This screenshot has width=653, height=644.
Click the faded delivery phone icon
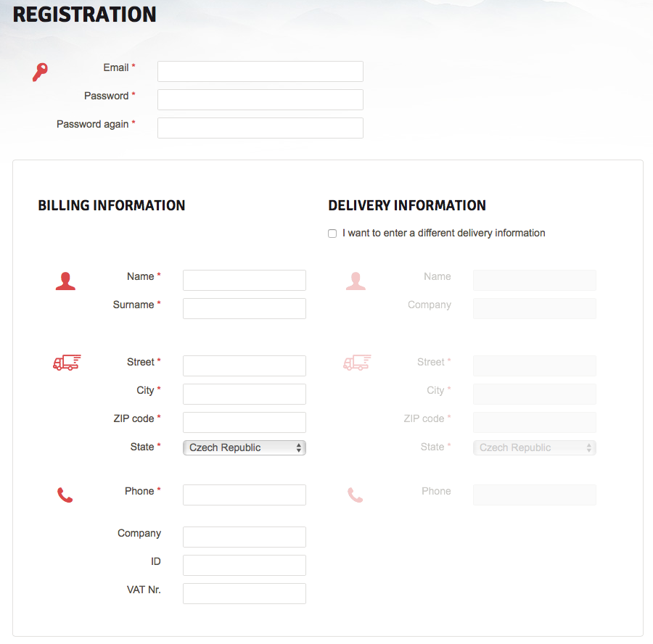pyautogui.click(x=355, y=495)
